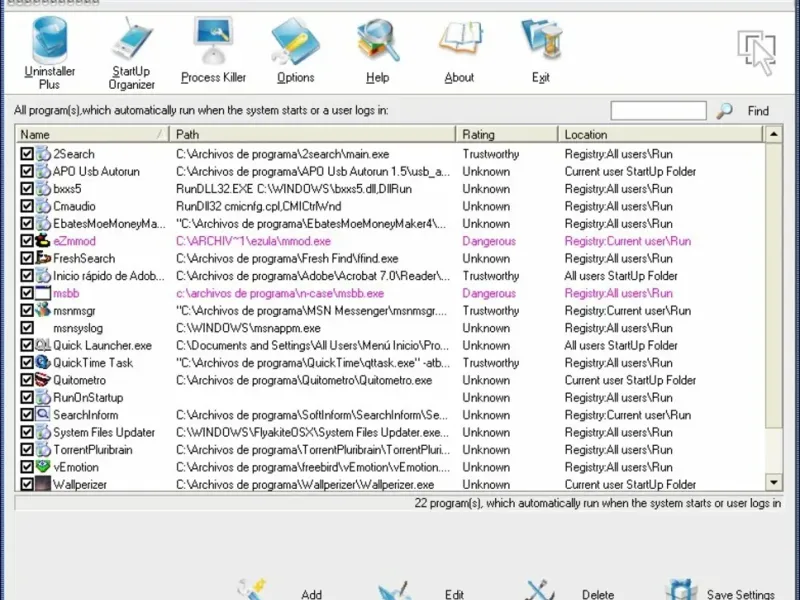
Task: Click Trustworthy rating for QuickTime Task
Action: (x=490, y=363)
